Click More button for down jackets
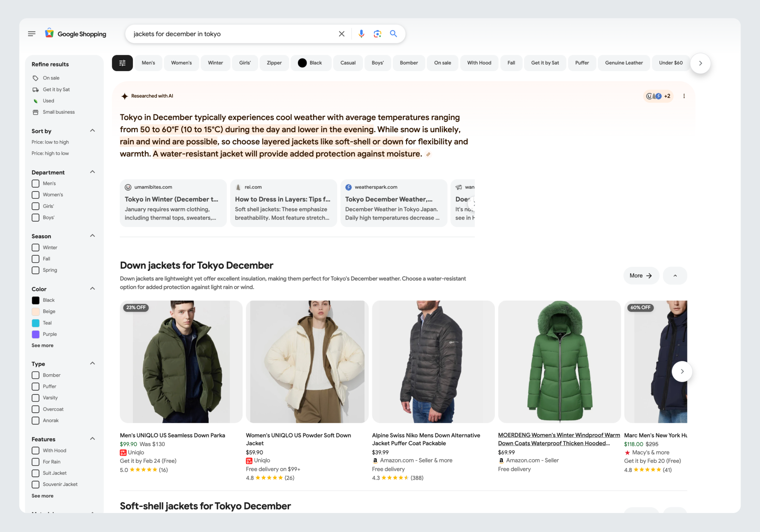The height and width of the screenshot is (532, 760). coord(641,276)
